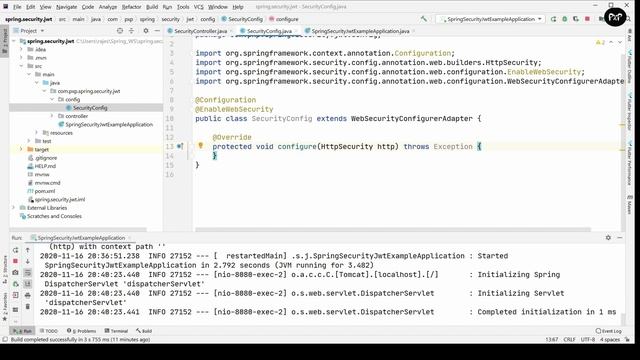Image resolution: width=640 pixels, height=360 pixels.
Task: Toggle the TODO tool window
Action: [x=49, y=331]
